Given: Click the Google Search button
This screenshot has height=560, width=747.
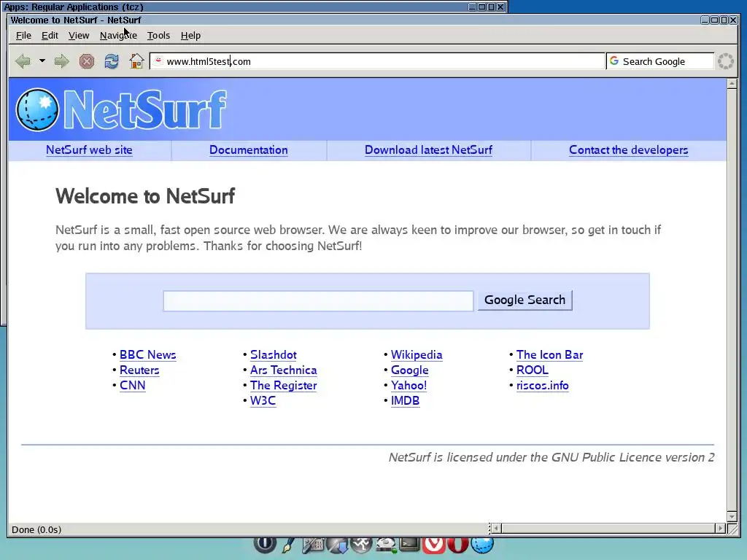Looking at the screenshot, I should (x=525, y=300).
